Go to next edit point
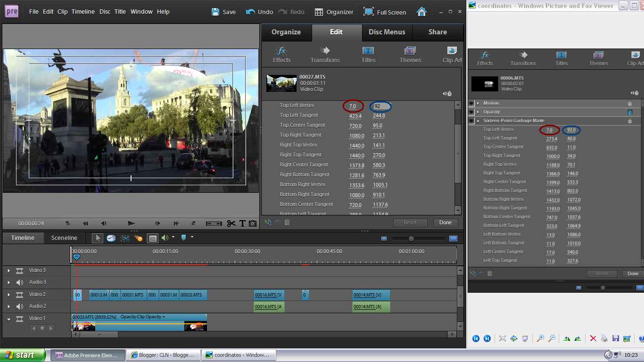Image resolution: width=644 pixels, height=362 pixels. (x=193, y=223)
